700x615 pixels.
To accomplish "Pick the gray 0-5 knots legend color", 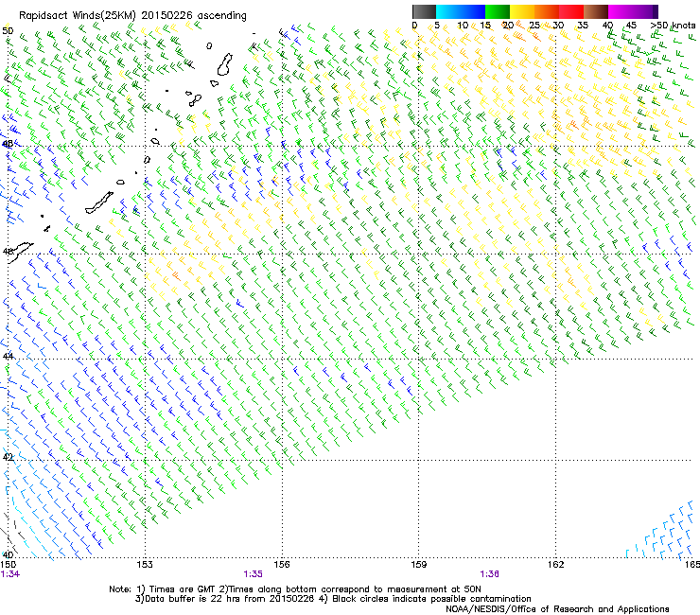I will coord(424,11).
